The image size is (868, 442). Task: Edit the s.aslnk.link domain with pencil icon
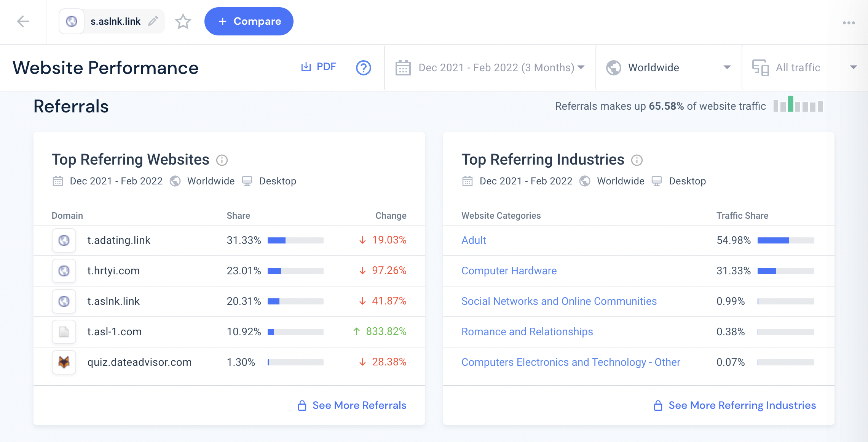[x=153, y=21]
